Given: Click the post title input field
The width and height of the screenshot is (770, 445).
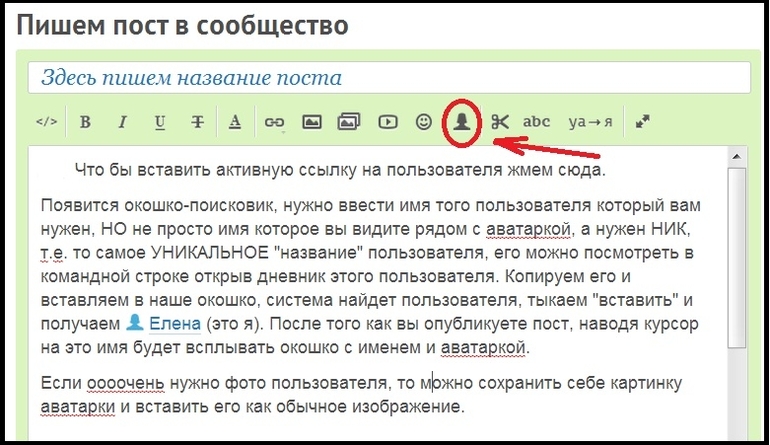Looking at the screenshot, I should [389, 78].
